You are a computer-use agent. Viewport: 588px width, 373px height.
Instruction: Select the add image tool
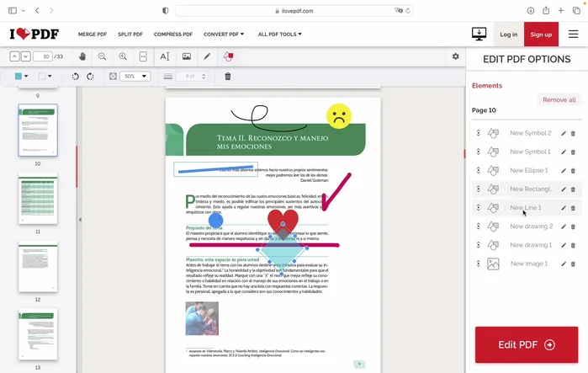click(x=187, y=56)
